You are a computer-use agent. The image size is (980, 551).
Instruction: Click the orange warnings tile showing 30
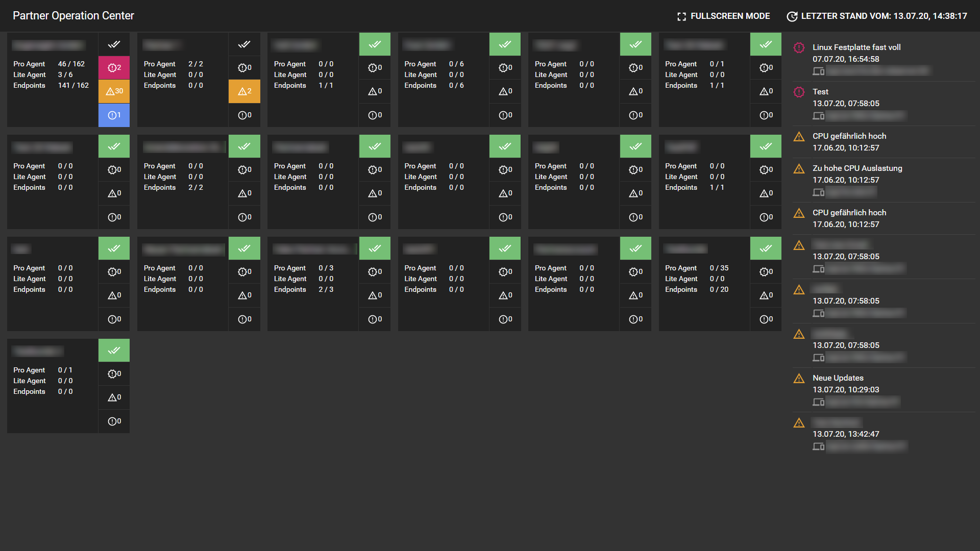click(x=114, y=91)
